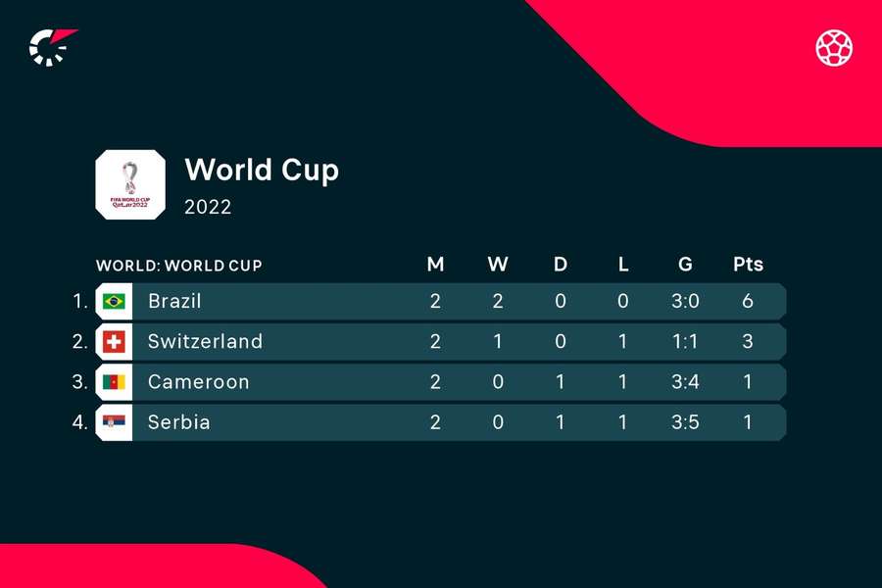Open the FIFA World Cup Qatar 2022 logo
This screenshot has width=882, height=588.
pyautogui.click(x=130, y=184)
